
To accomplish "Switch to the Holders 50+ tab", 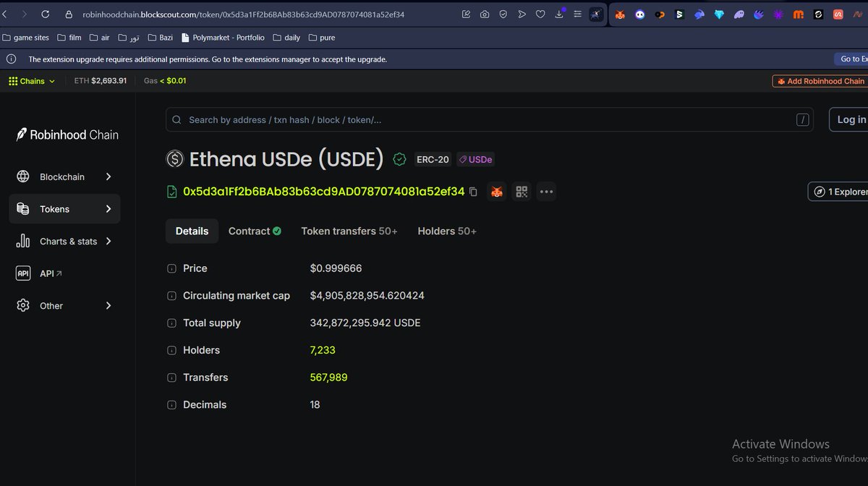I will 447,231.
